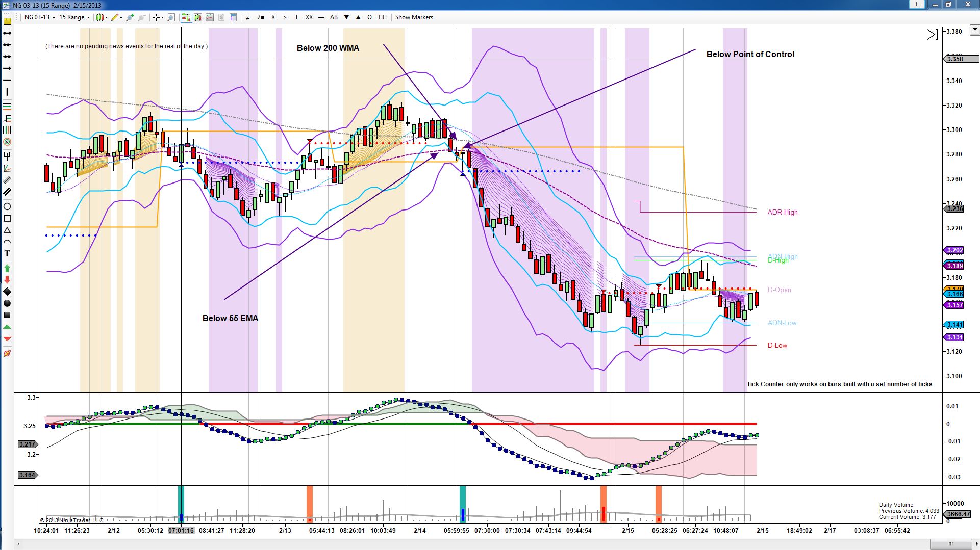980x550 pixels.
Task: Select the vertical line tool
Action: (7, 92)
